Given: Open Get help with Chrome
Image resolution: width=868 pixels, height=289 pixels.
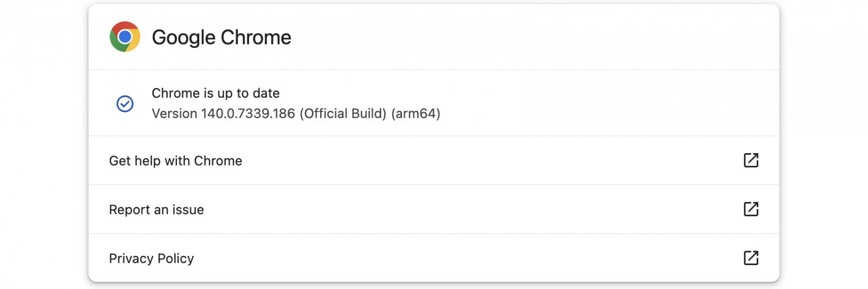Looking at the screenshot, I should pyautogui.click(x=175, y=161).
